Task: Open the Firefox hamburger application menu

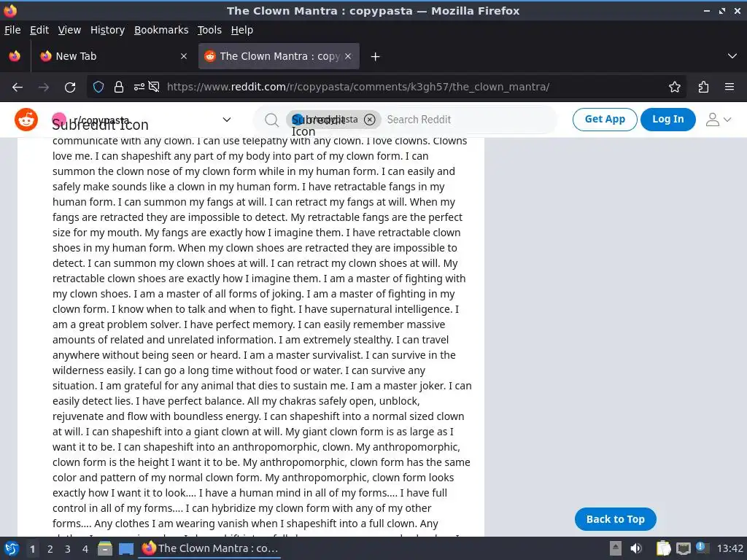Action: 729,87
